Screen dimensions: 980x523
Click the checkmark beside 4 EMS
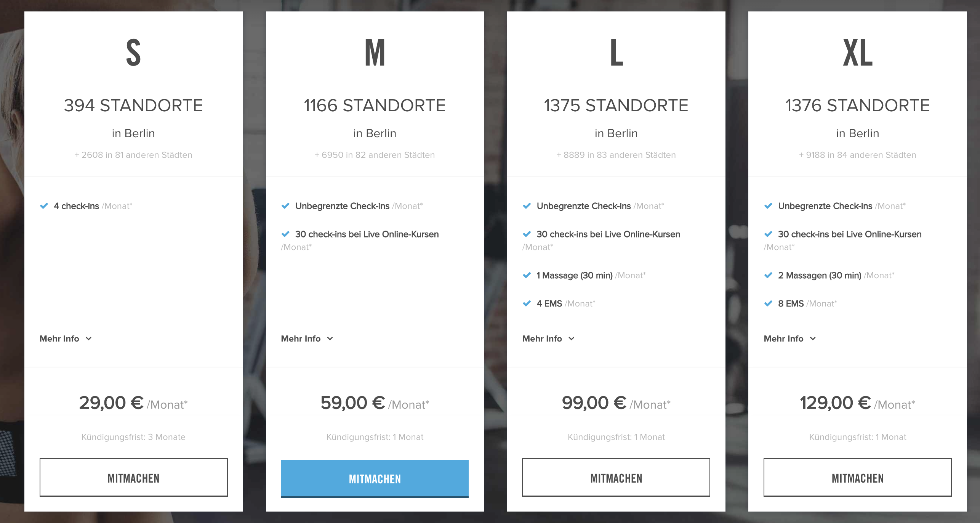click(x=527, y=303)
